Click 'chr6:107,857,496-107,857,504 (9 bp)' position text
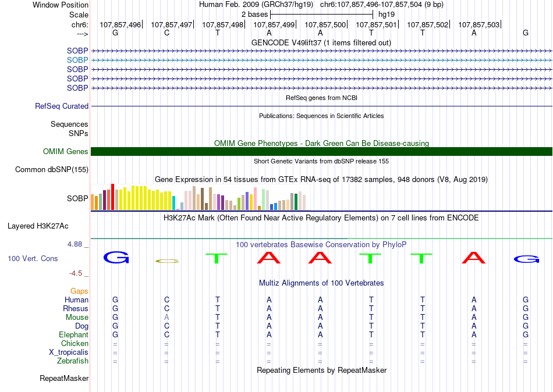This screenshot has height=392, width=553. (382, 5)
